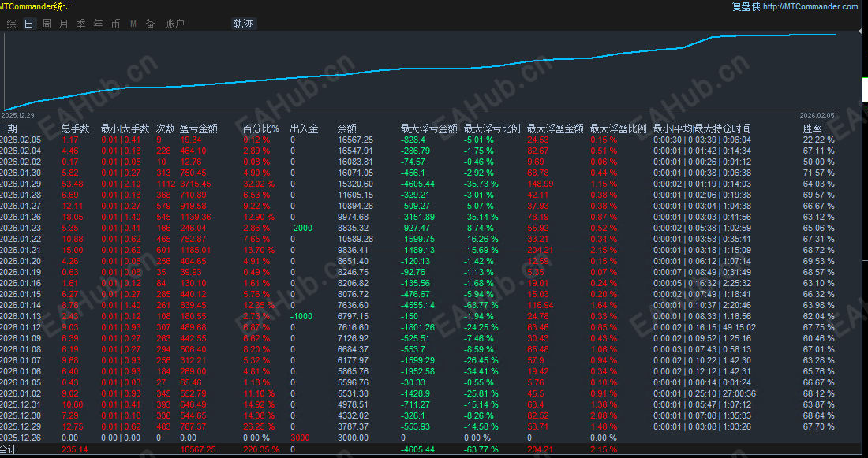
Task: Click the 盈亏金额 column header
Action: [x=198, y=128]
